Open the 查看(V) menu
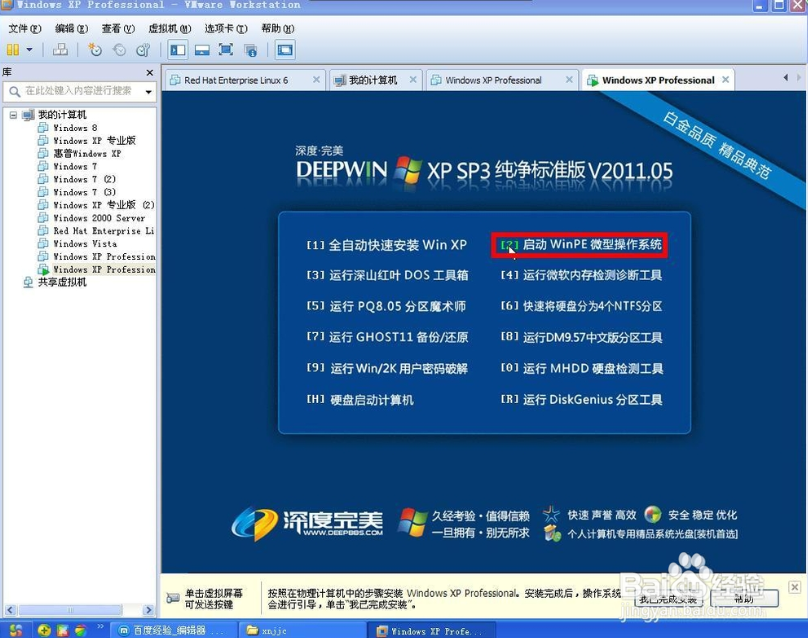The width and height of the screenshot is (808, 638). pyautogui.click(x=118, y=28)
